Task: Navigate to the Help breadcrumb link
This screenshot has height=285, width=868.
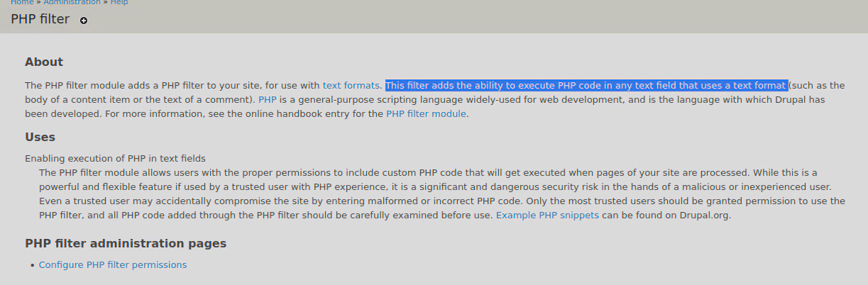Action: 119,3
